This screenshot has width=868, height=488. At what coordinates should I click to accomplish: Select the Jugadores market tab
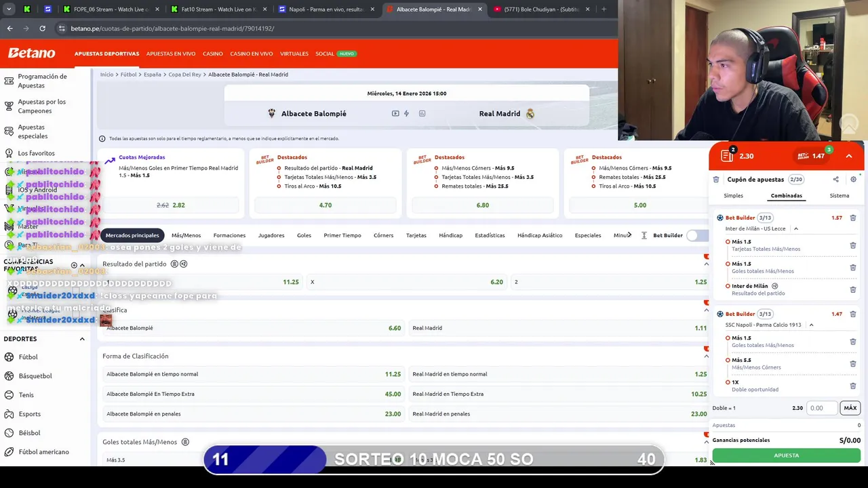(x=271, y=235)
